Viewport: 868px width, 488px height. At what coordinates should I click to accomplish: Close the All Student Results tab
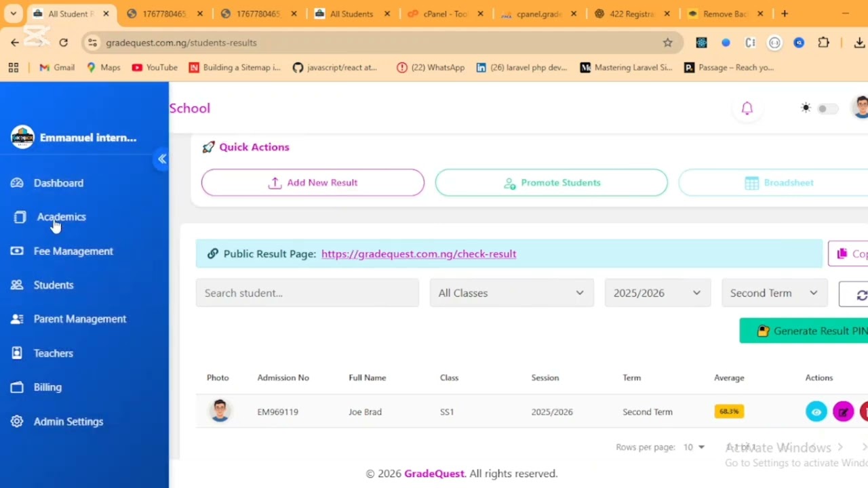(105, 14)
